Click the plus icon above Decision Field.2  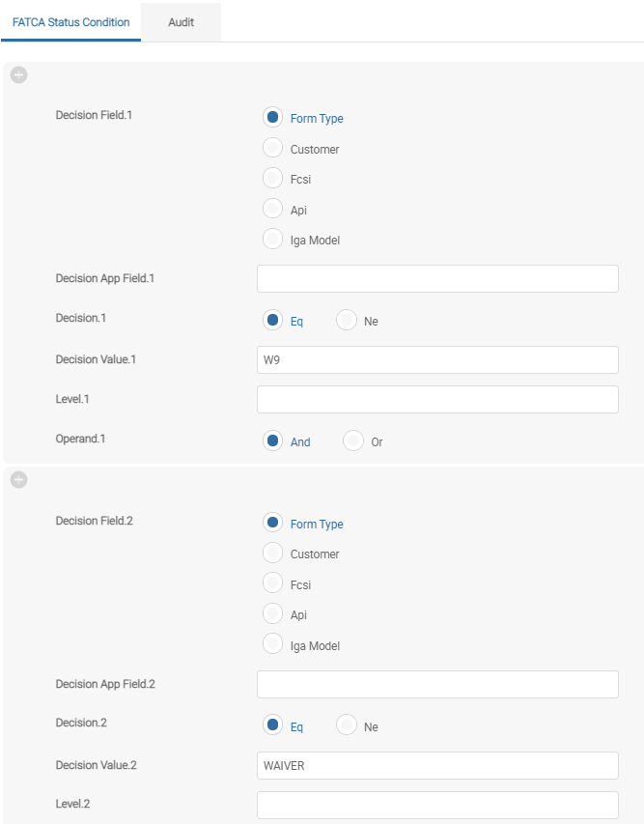[19, 480]
